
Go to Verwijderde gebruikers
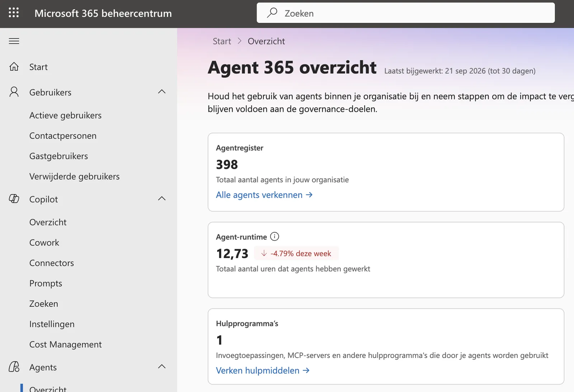(74, 177)
